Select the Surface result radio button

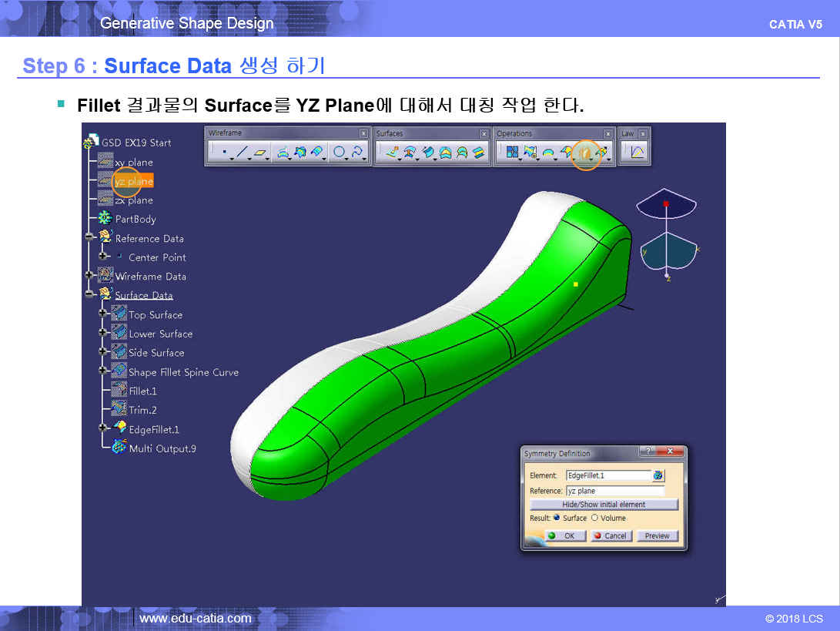(x=557, y=518)
